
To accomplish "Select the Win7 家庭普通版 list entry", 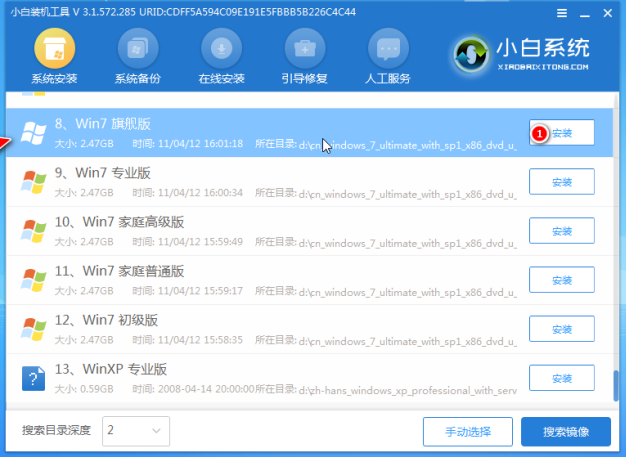I will 260,279.
